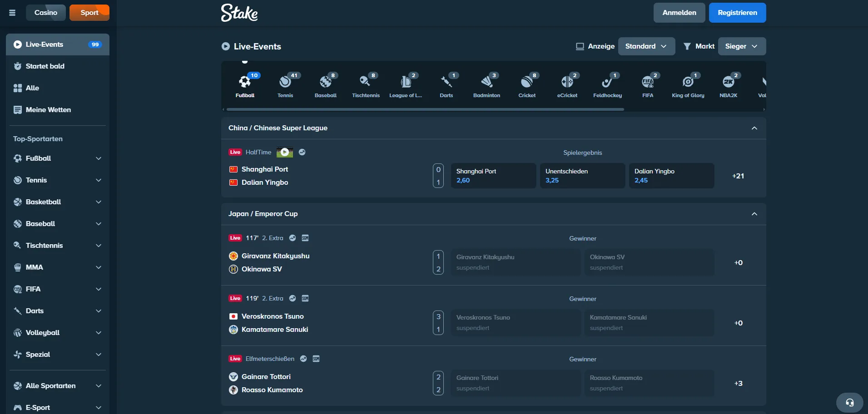Image resolution: width=868 pixels, height=414 pixels.
Task: Switch to the Sport tab
Action: click(x=89, y=13)
